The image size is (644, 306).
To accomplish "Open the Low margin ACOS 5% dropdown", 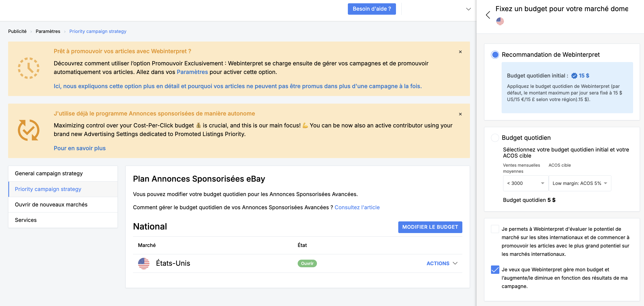I will point(580,183).
